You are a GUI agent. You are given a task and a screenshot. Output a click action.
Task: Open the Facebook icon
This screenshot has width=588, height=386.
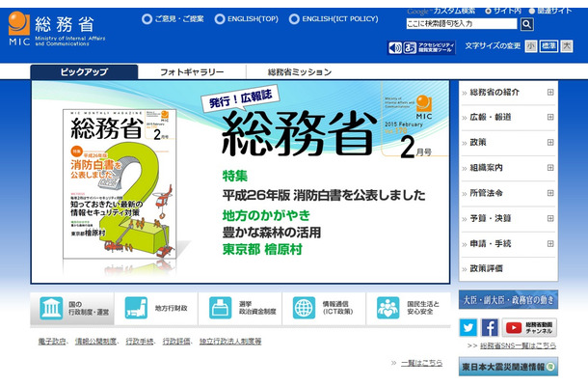coord(490,327)
